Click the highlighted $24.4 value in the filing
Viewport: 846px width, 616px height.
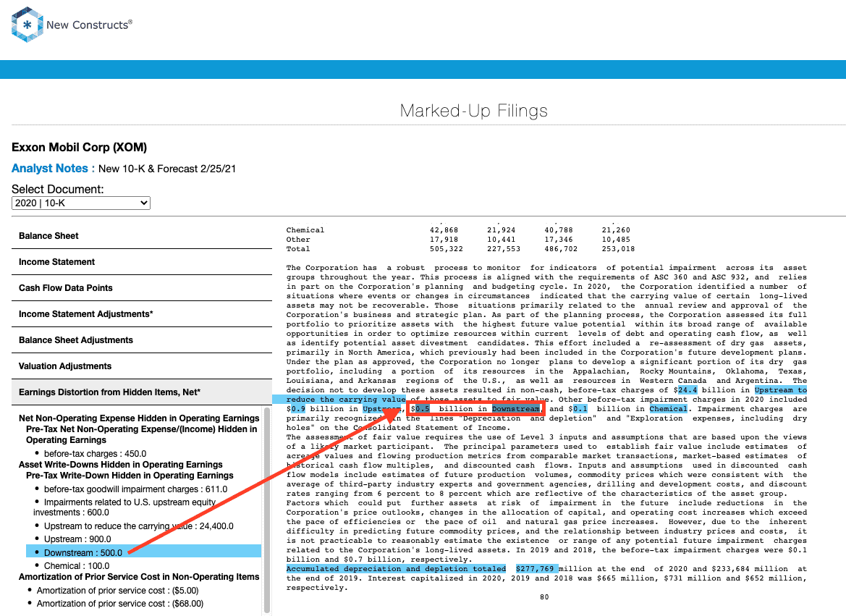pos(688,389)
